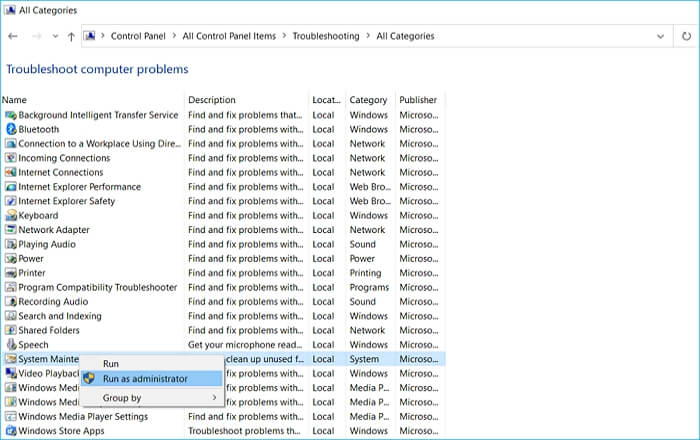Screen dimensions: 700x440
Task: Navigate back with the back arrow
Action: click(x=13, y=36)
